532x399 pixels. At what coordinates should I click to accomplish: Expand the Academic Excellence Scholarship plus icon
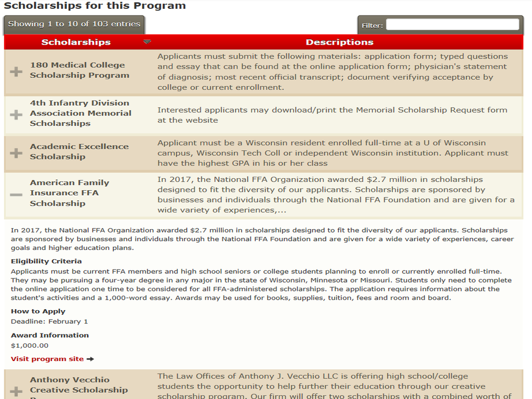click(16, 153)
